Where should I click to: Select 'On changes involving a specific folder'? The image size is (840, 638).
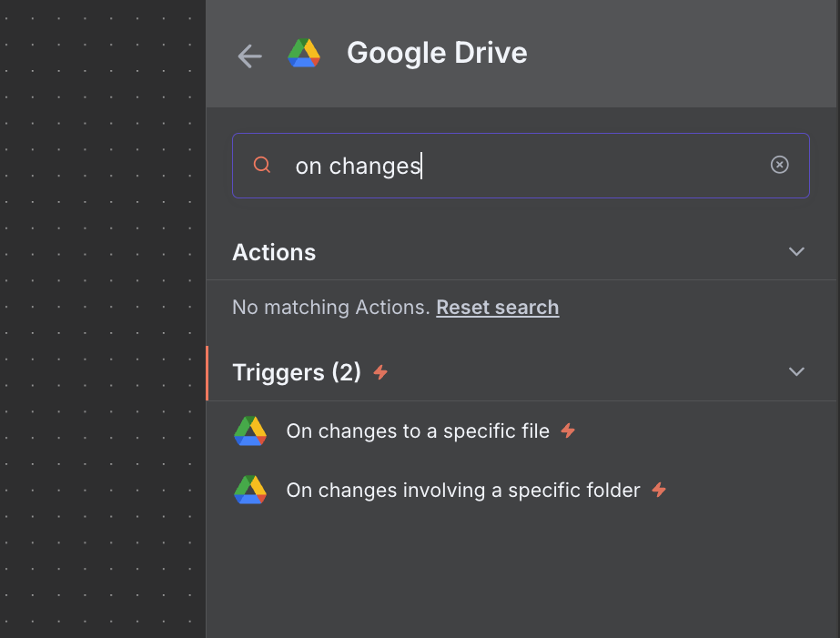point(463,491)
